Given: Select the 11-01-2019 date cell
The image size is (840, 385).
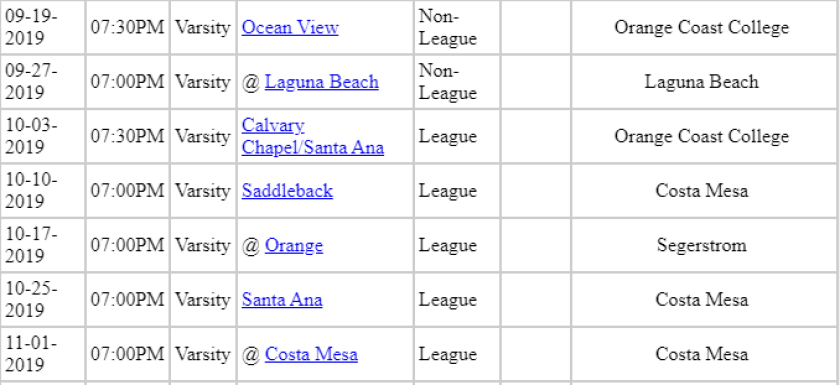Looking at the screenshot, I should pos(43,354).
